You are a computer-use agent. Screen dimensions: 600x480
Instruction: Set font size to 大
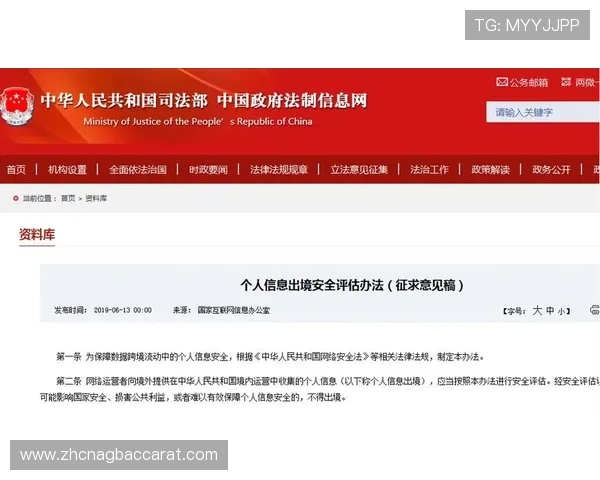[537, 310]
